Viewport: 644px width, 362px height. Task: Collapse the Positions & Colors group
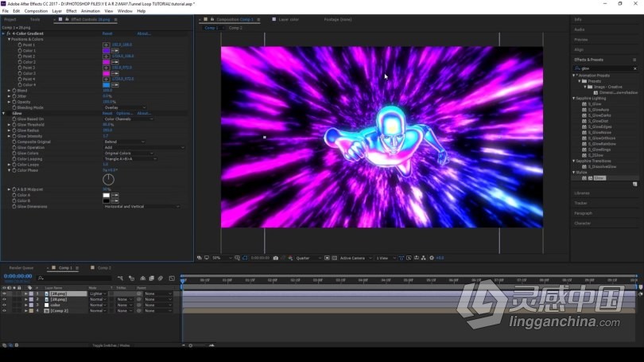coord(9,40)
